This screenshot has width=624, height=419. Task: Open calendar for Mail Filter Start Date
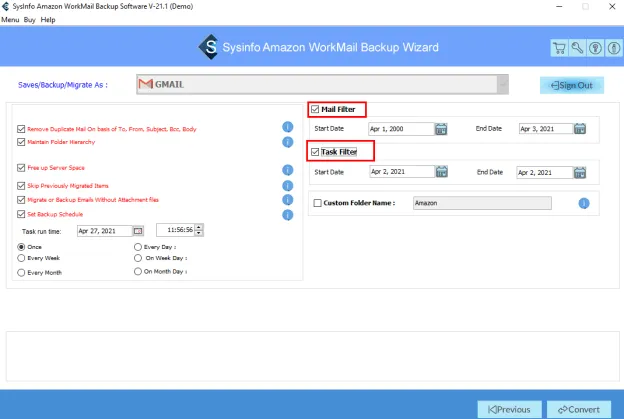pyautogui.click(x=441, y=128)
